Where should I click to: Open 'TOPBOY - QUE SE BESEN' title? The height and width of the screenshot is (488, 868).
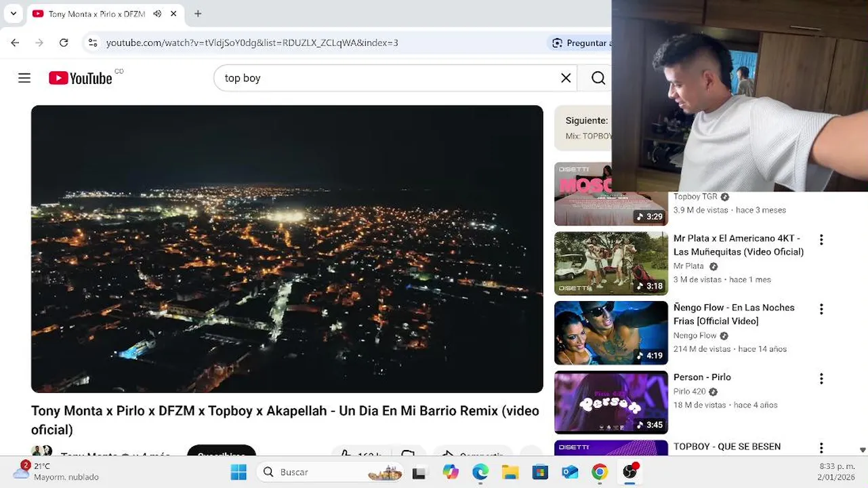(x=727, y=447)
